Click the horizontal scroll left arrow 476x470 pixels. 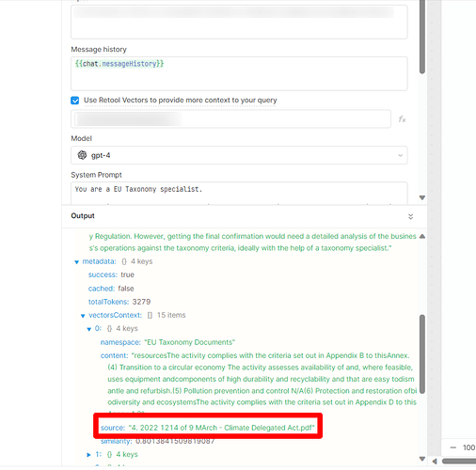pyautogui.click(x=435, y=462)
